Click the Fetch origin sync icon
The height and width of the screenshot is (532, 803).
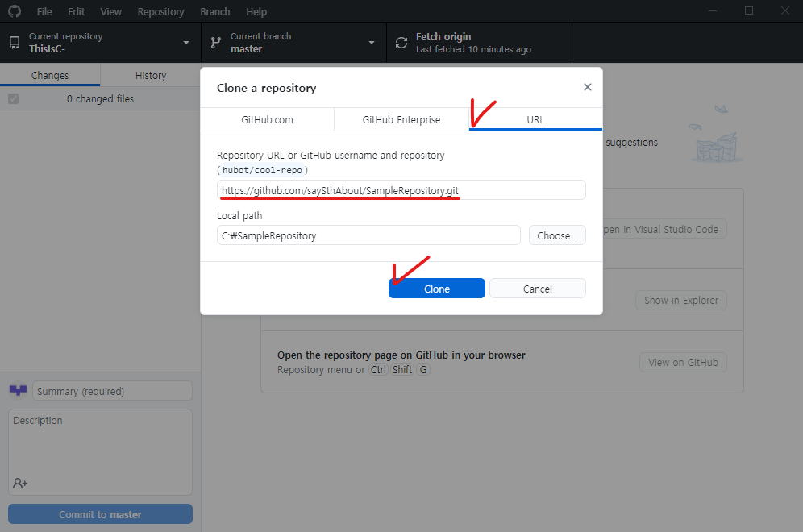401,43
